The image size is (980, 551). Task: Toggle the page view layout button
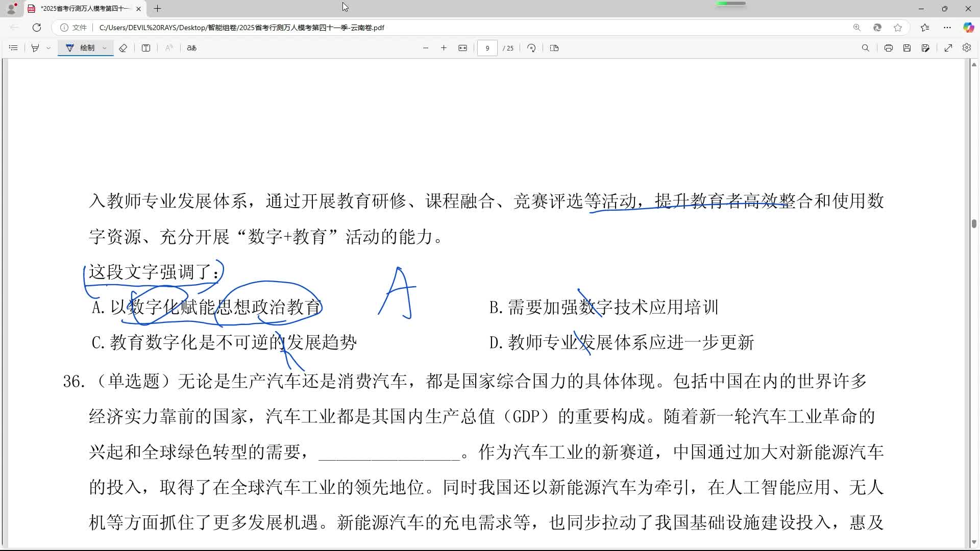point(554,48)
